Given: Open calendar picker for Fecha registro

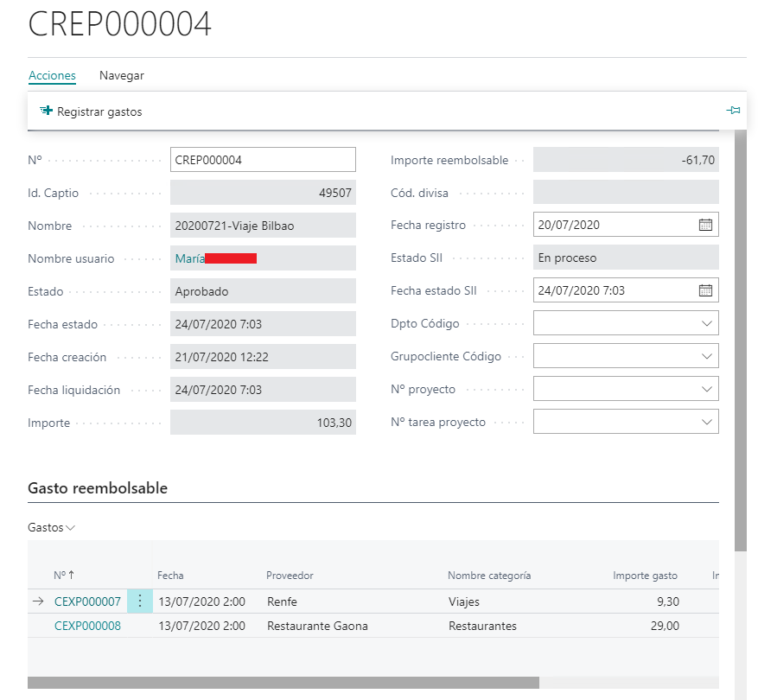Looking at the screenshot, I should click(705, 225).
